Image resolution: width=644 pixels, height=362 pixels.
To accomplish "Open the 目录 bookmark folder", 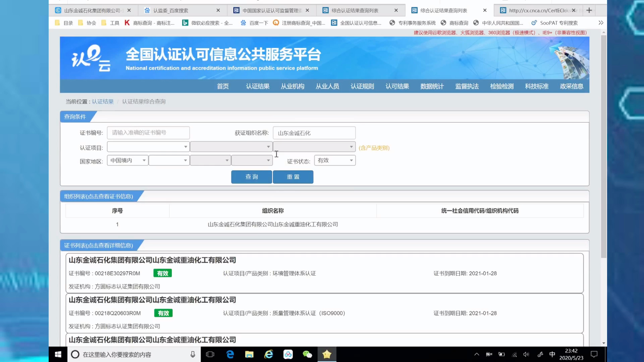I will pyautogui.click(x=64, y=23).
